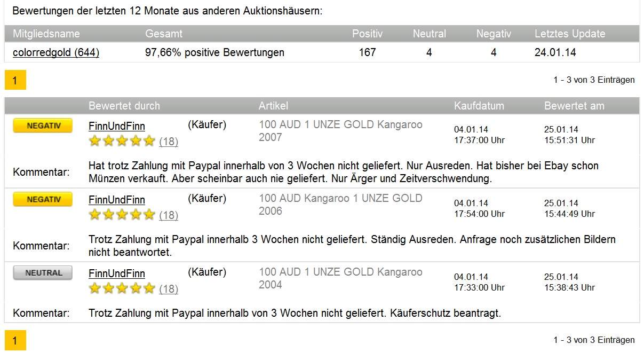Click star rating in the 2006 Kangaroo review
This screenshot has width=644, height=352.
[x=122, y=215]
